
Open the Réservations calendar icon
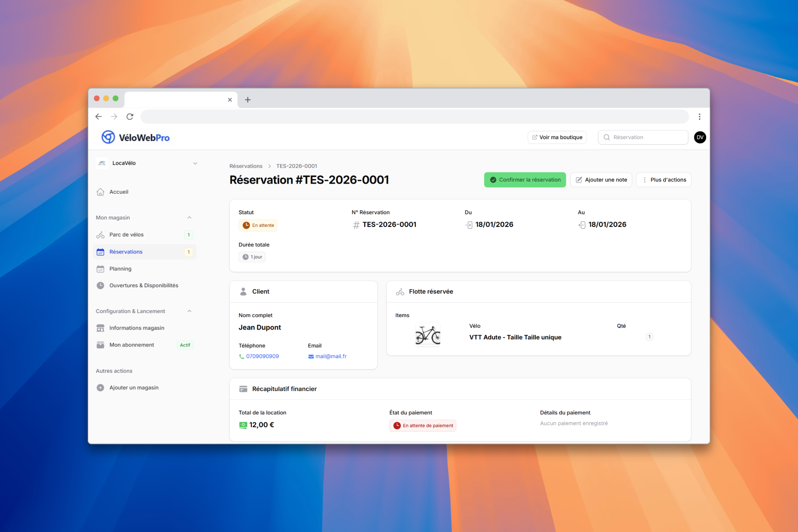[100, 251]
